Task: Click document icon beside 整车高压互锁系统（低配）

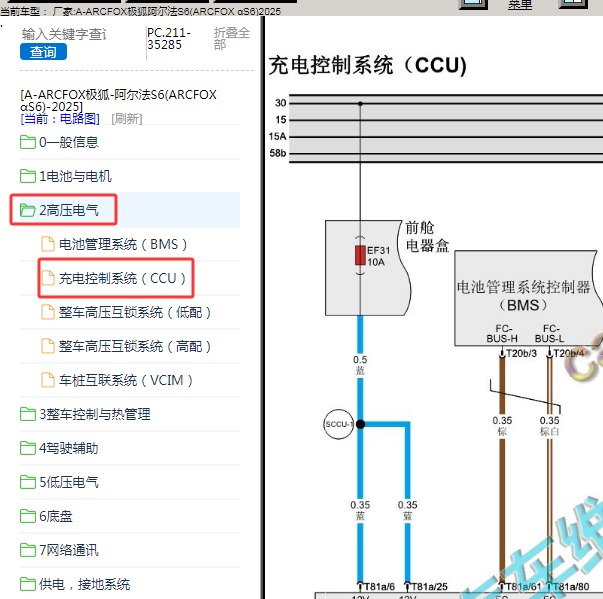Action: click(x=48, y=312)
